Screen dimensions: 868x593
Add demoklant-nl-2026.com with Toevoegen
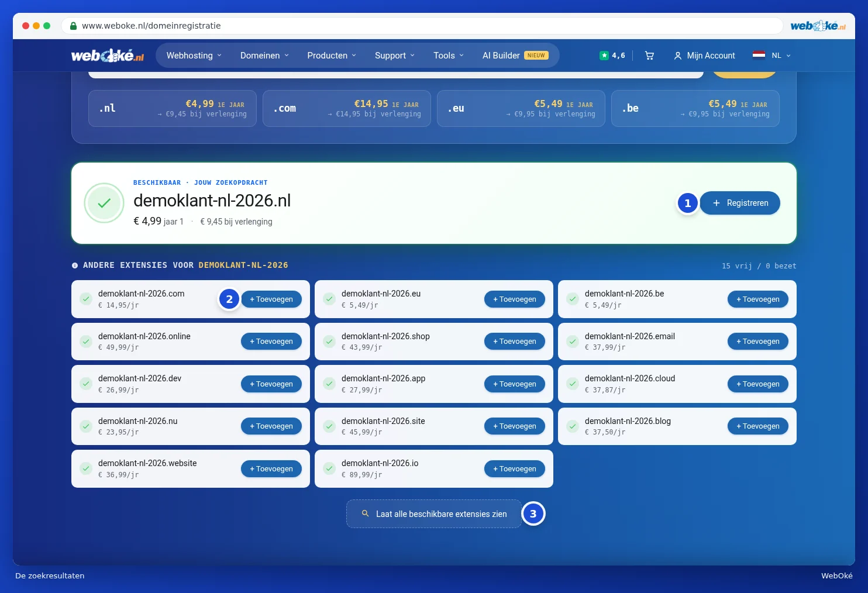(271, 299)
